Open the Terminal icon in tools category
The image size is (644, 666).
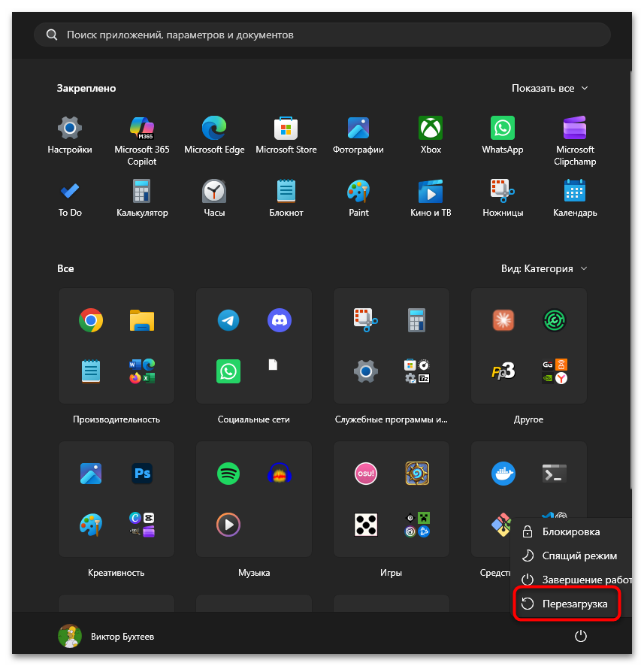pos(555,473)
